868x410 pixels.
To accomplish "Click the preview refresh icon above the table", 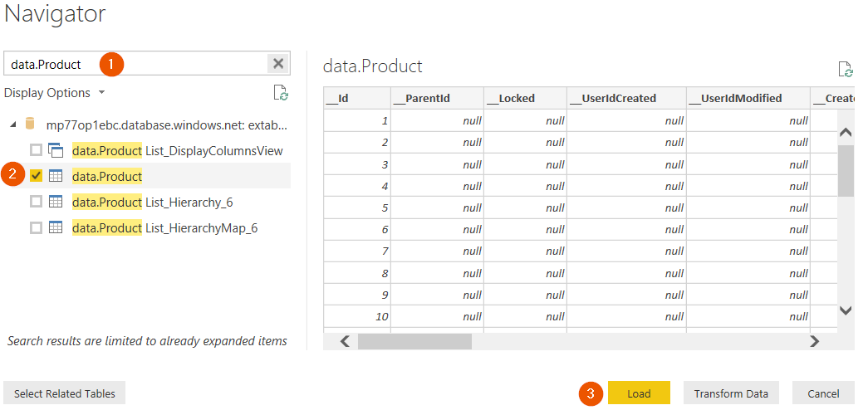I will click(846, 69).
